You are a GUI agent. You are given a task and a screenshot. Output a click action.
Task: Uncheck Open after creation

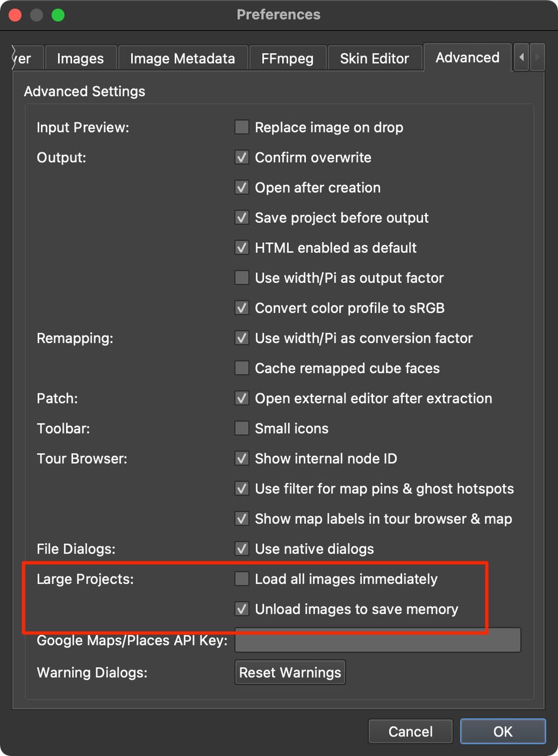click(242, 187)
